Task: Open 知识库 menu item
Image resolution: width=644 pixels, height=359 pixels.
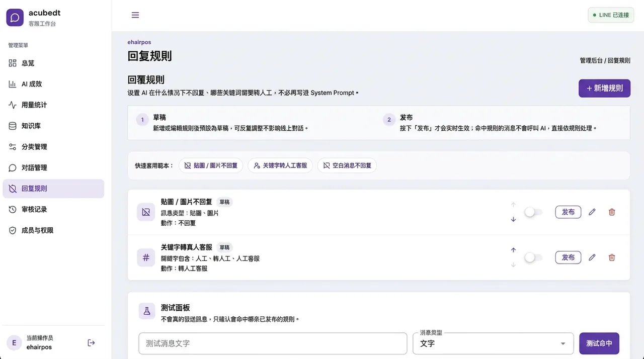Action: (53, 126)
